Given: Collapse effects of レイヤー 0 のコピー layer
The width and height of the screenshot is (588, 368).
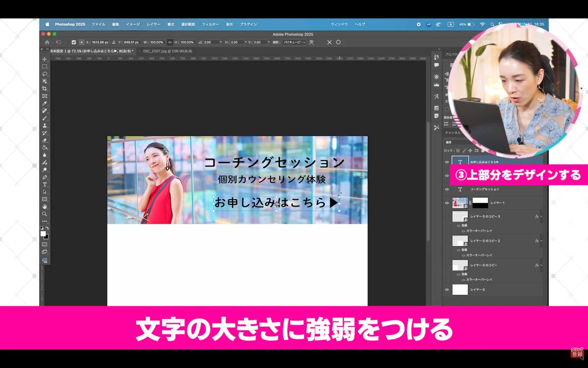Looking at the screenshot, I should point(541,265).
